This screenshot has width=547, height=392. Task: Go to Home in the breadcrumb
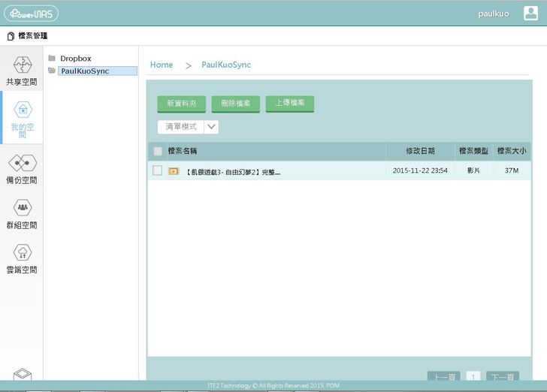click(162, 65)
